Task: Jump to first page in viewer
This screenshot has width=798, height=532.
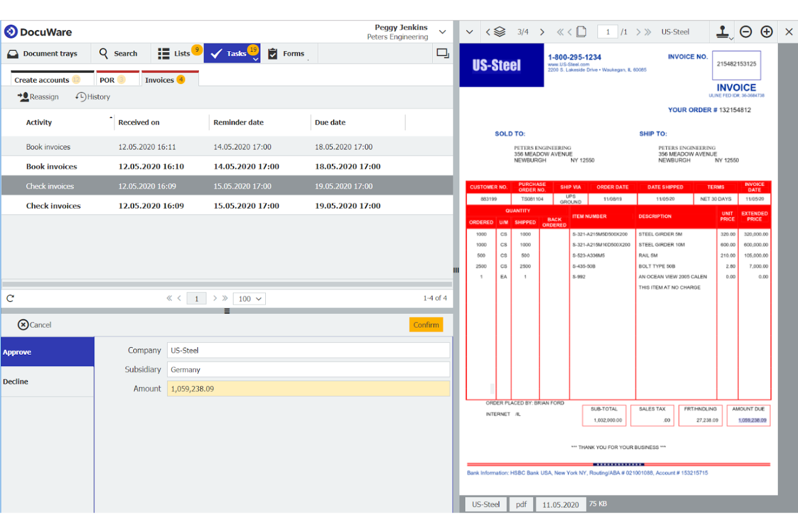Action: pyautogui.click(x=560, y=32)
